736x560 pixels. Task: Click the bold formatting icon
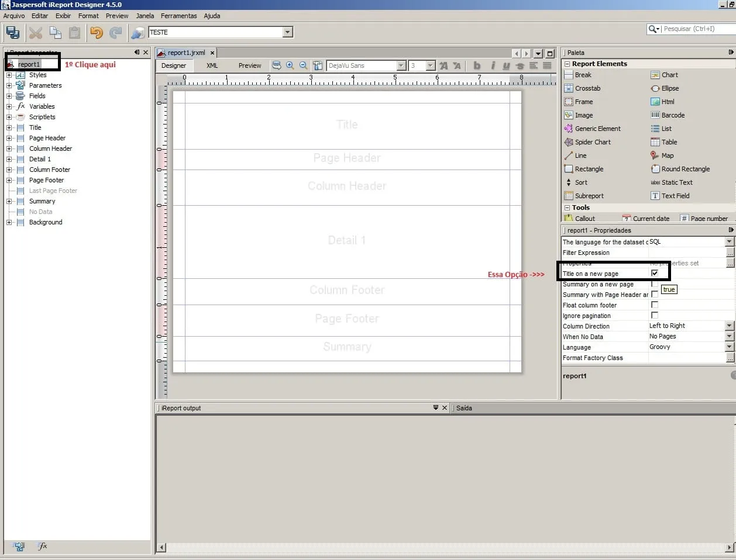pos(477,65)
